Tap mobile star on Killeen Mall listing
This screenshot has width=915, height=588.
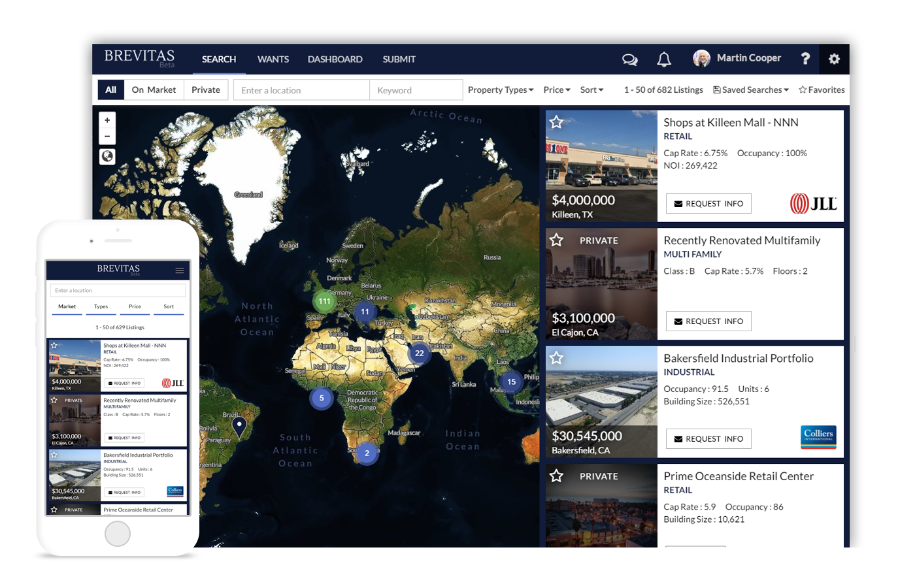(x=54, y=345)
